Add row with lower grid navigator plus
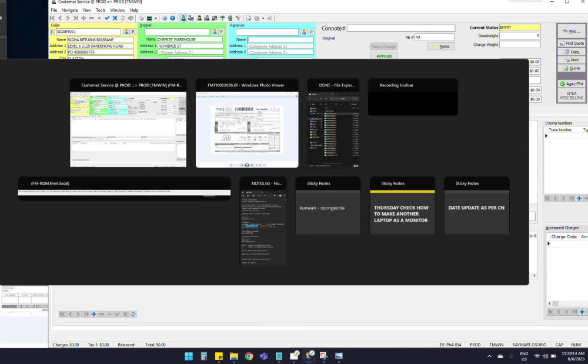The height and width of the screenshot is (364, 588). 93,314
